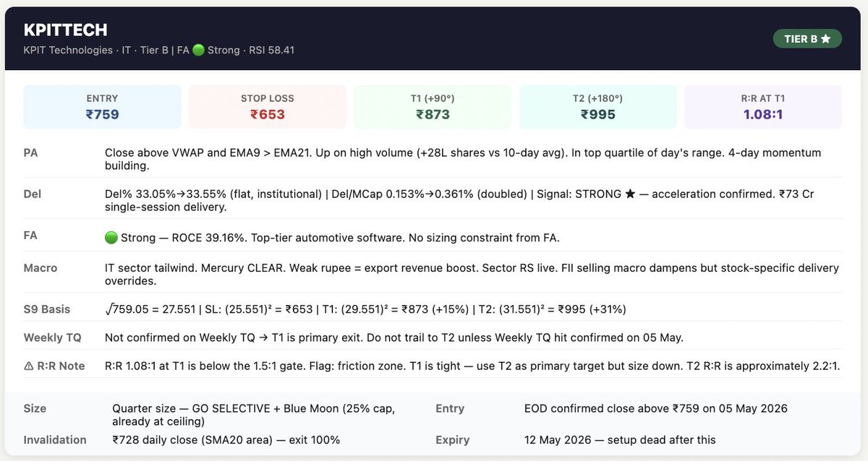Click the KPITTECH ticker heading

(66, 30)
